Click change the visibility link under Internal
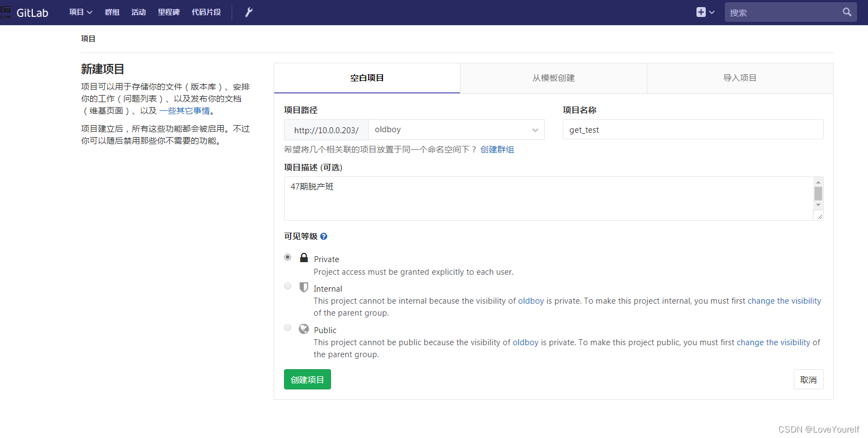This screenshot has height=438, width=868. click(784, 301)
